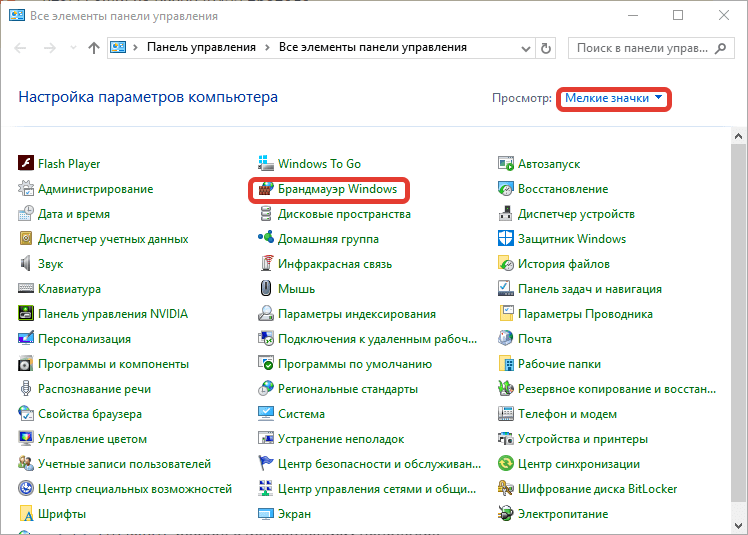Open История файлов link
The width and height of the screenshot is (748, 535).
pyautogui.click(x=564, y=263)
